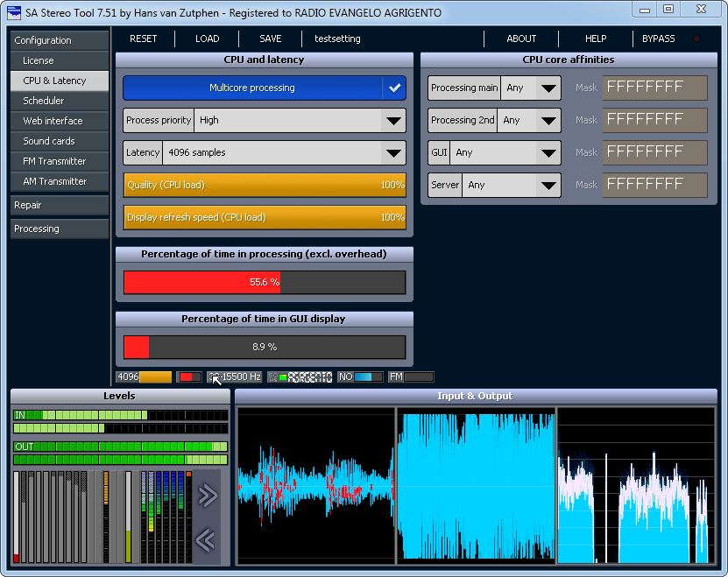Open the Scheduler page
The height and width of the screenshot is (577, 728).
point(60,101)
